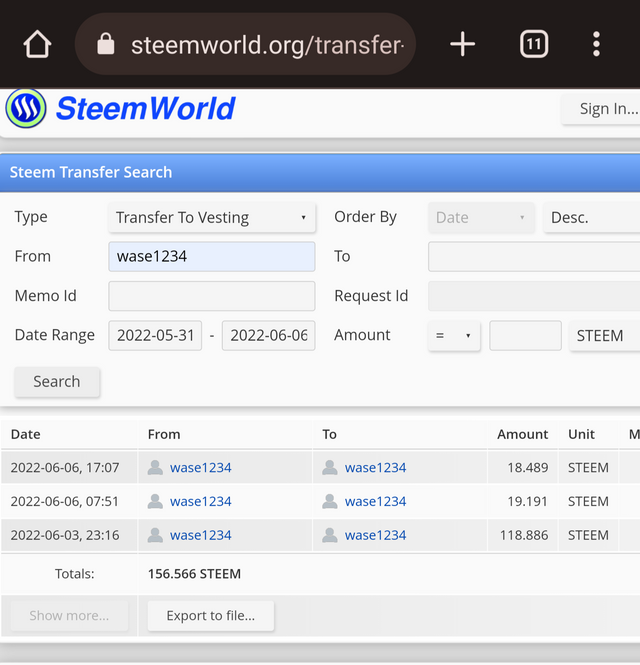Open From wase1234 link in 17:07 row

201,468
